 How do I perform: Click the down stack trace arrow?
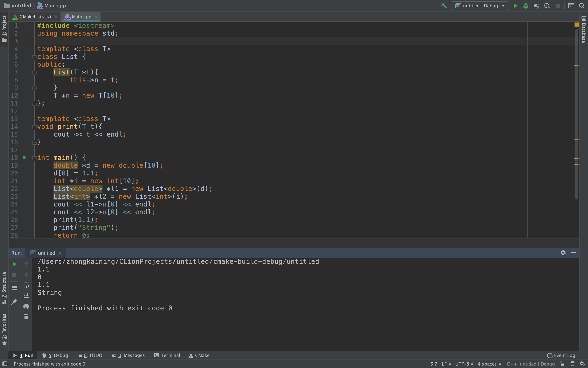(26, 275)
